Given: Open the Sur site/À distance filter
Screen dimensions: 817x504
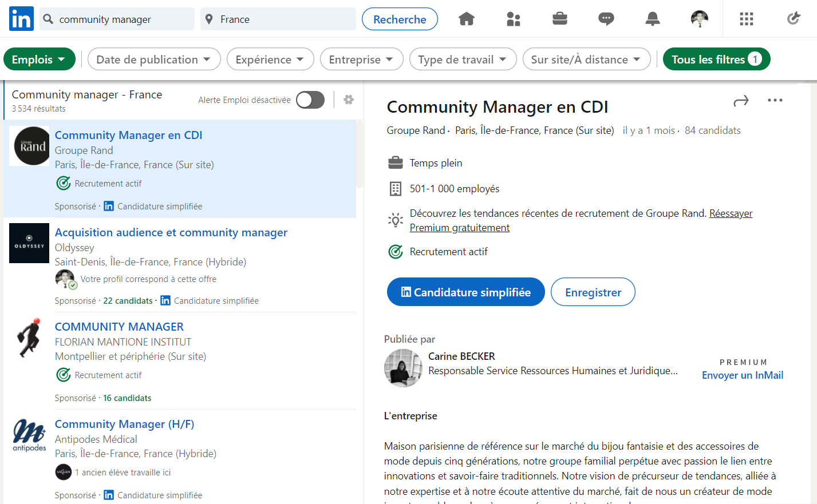Looking at the screenshot, I should (x=586, y=59).
